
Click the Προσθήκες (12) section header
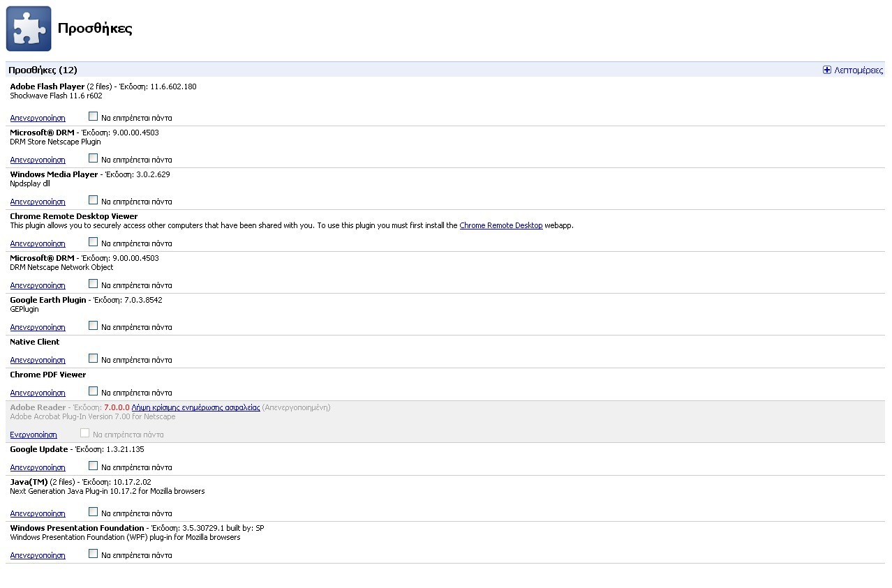pyautogui.click(x=43, y=70)
